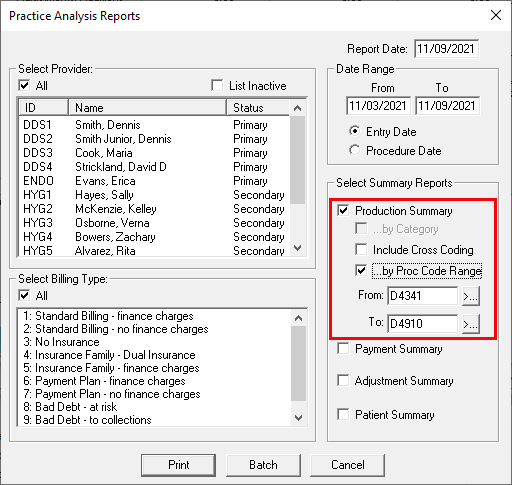Click the Date Range From field
Viewport: 512px width, 485px height.
(x=378, y=106)
